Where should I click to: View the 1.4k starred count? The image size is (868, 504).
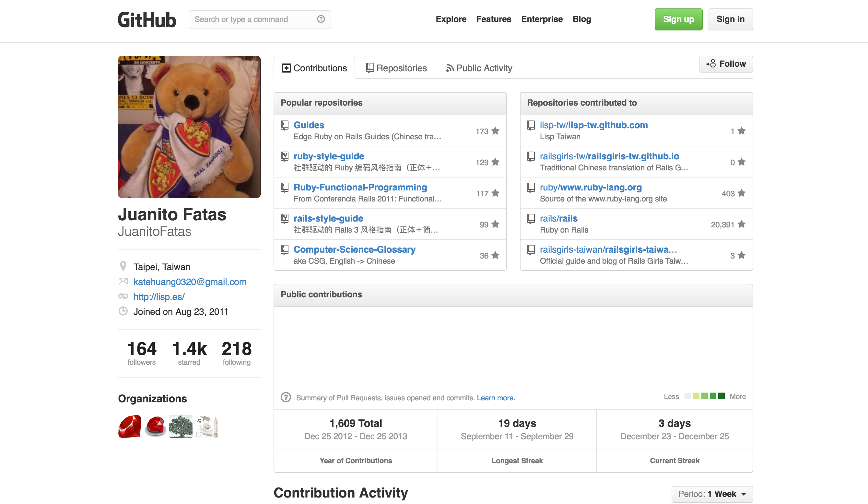189,352
